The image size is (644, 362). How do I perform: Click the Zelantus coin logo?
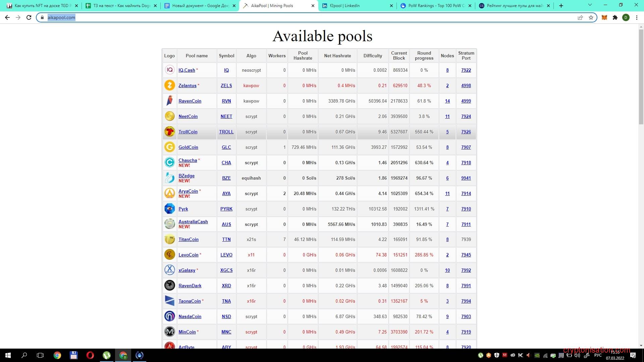click(169, 85)
